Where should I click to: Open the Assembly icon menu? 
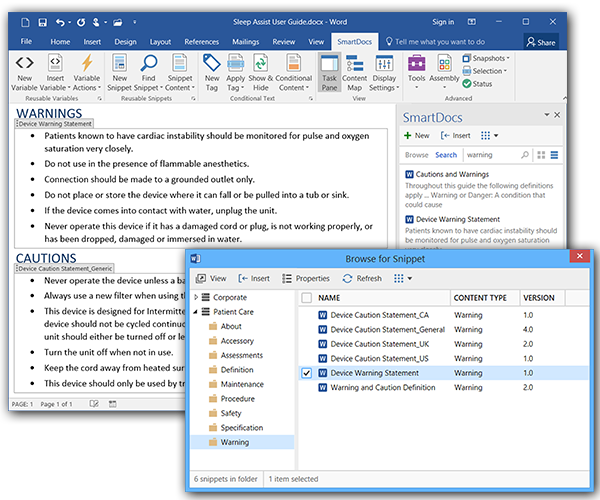coord(444,63)
